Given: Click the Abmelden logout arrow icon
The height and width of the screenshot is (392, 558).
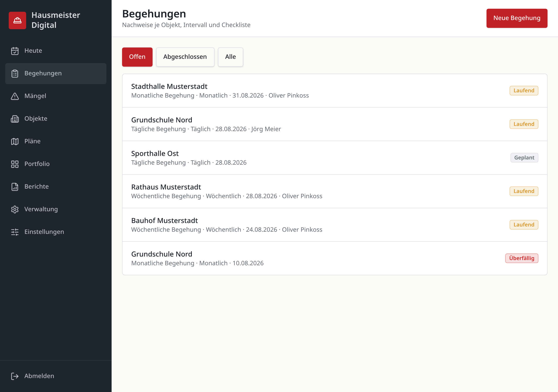Looking at the screenshot, I should pos(15,376).
